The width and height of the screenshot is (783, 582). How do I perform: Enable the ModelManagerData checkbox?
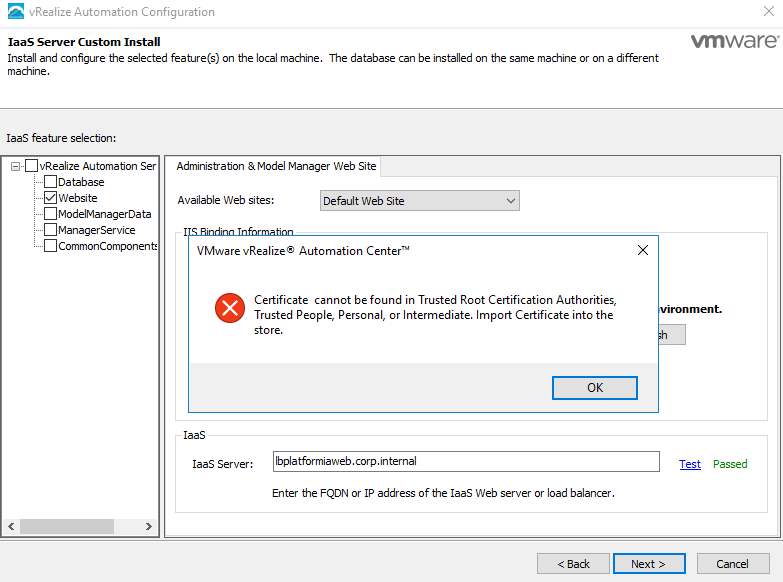(50, 214)
